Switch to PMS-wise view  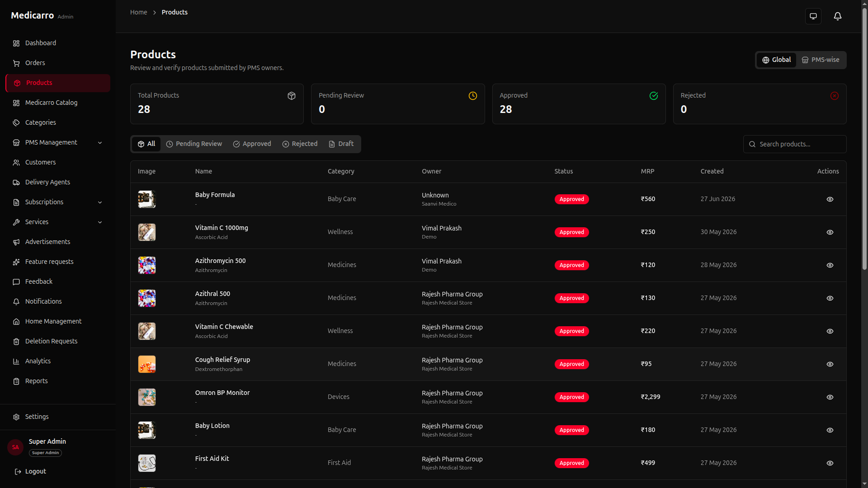(821, 60)
